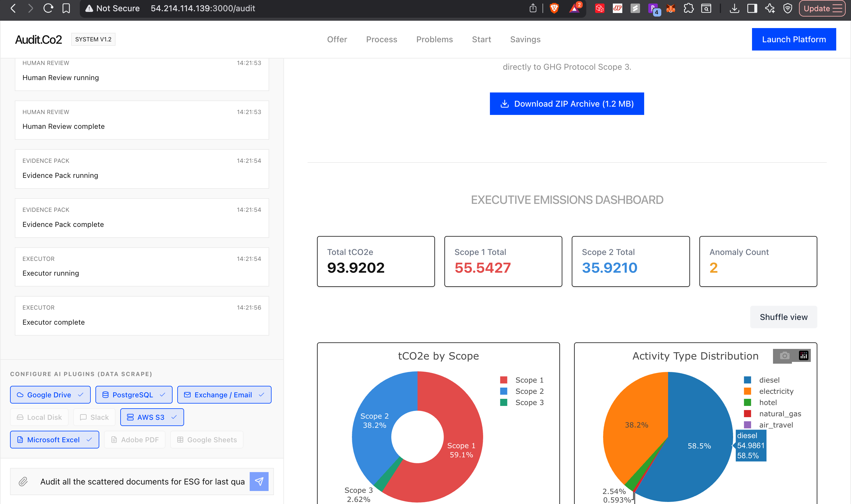Open the browser downloads icon
851x504 pixels.
click(x=734, y=8)
